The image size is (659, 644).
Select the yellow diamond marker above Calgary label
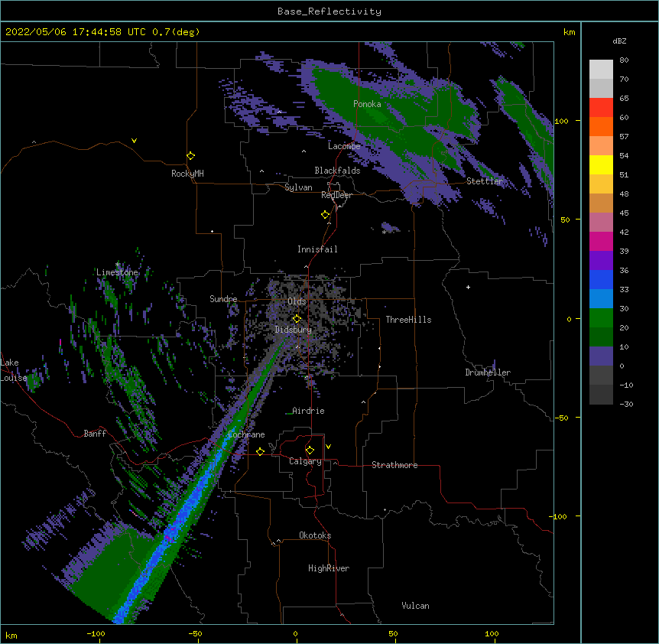tap(310, 450)
